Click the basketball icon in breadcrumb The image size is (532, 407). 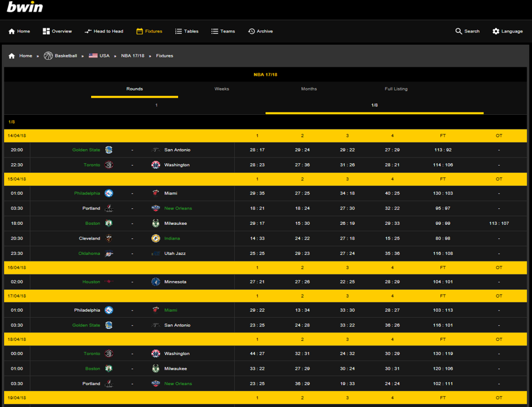tap(49, 56)
